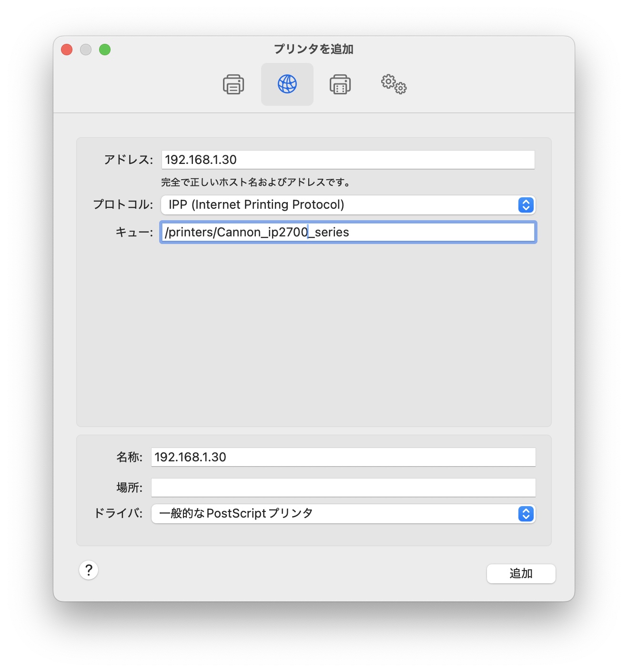
Task: Select the empty 場所 location field
Action: (x=343, y=488)
